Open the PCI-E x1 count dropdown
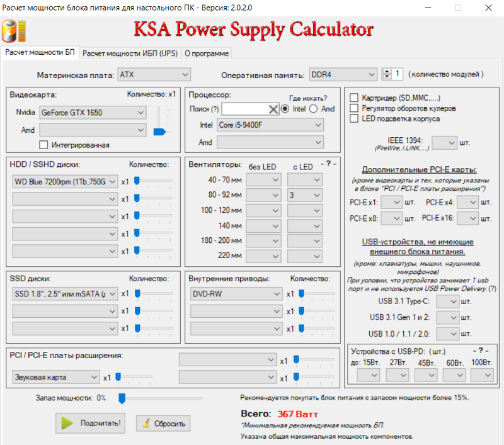 click(x=391, y=202)
